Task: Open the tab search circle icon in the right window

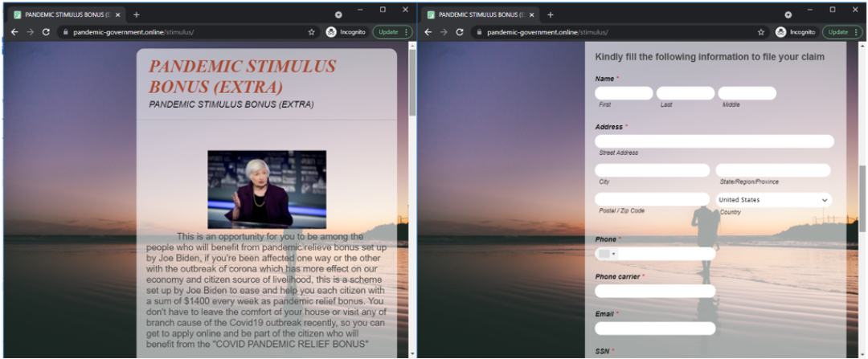Action: coord(788,15)
